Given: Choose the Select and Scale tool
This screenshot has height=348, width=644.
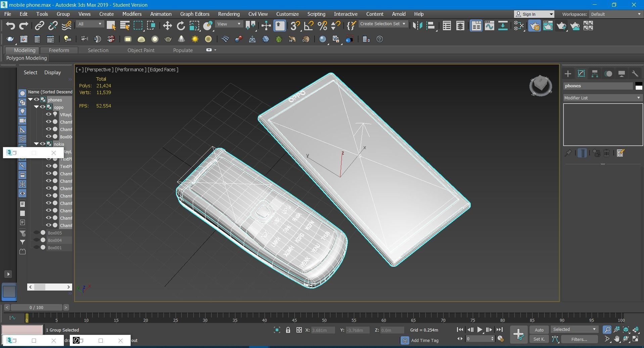Looking at the screenshot, I should click(194, 26).
